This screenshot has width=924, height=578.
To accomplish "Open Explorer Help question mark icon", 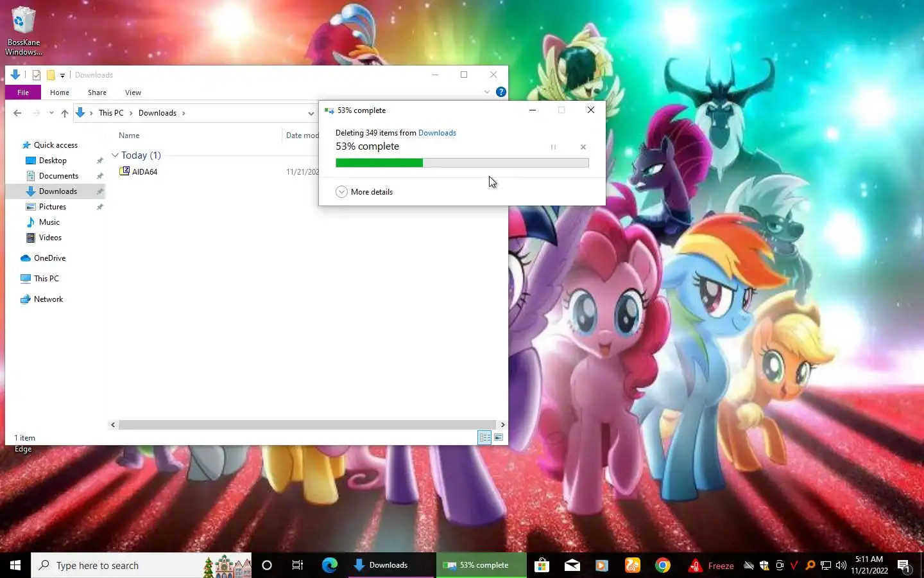I will point(501,92).
